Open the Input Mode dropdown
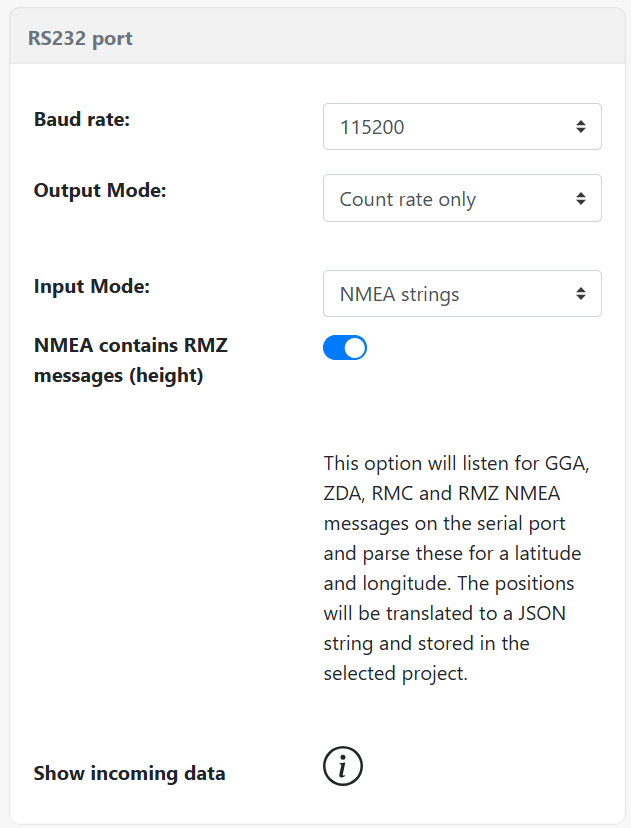This screenshot has height=828, width=631. (x=461, y=294)
